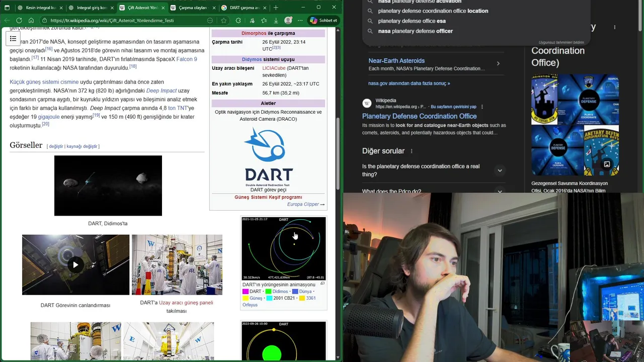
Task: Click the gigajoule link
Action: click(49, 117)
